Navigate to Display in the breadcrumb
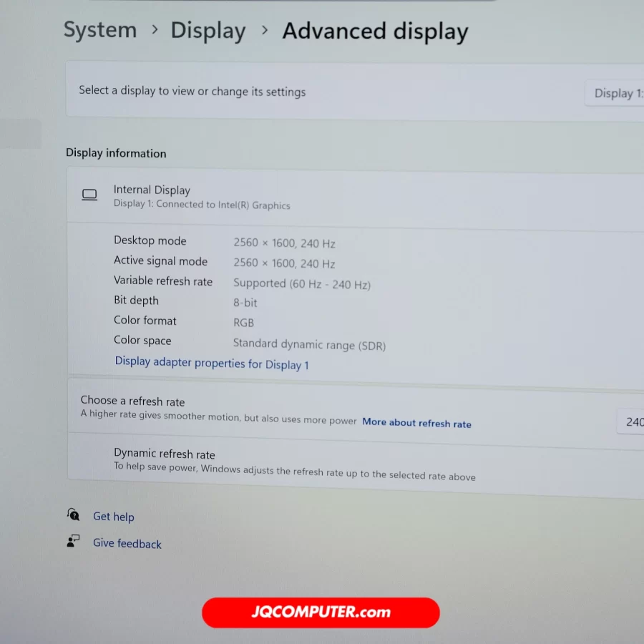This screenshot has width=644, height=644. 208,31
